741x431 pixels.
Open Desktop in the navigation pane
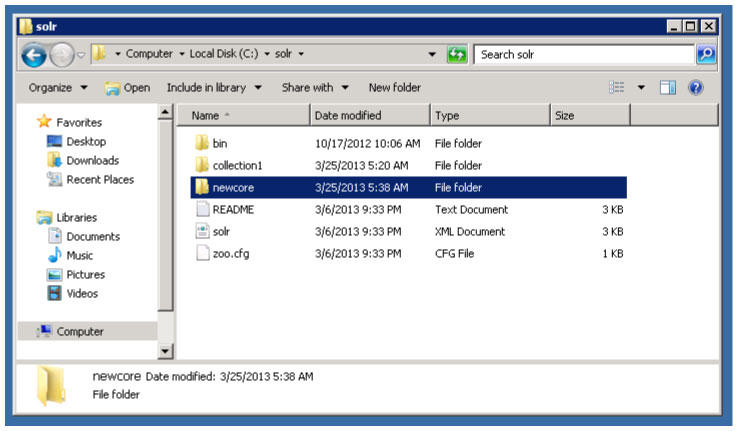[86, 142]
